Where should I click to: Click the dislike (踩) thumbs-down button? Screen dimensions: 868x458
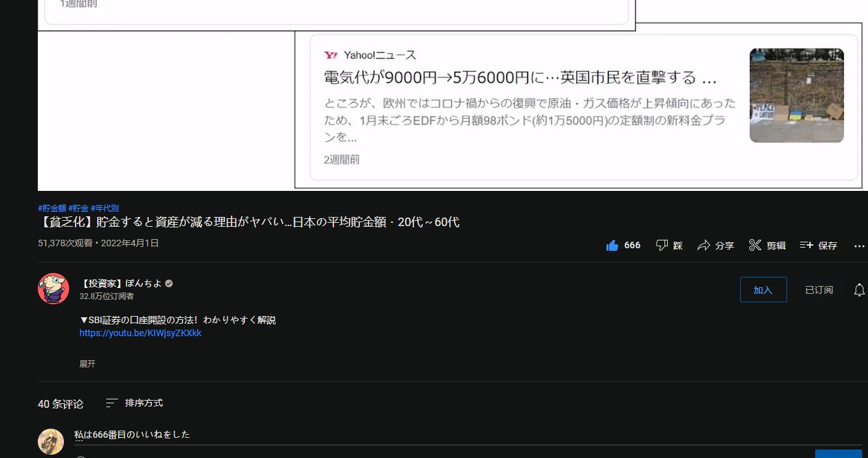coord(669,246)
